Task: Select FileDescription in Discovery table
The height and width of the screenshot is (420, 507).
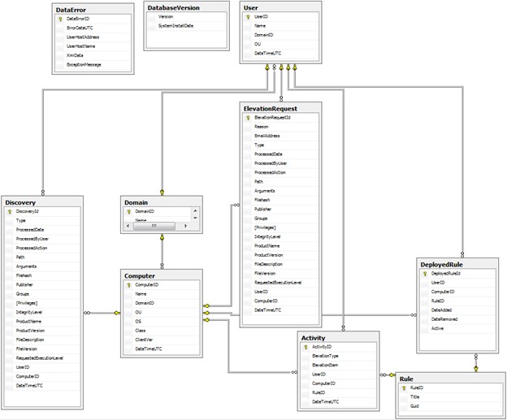Action: (x=43, y=340)
